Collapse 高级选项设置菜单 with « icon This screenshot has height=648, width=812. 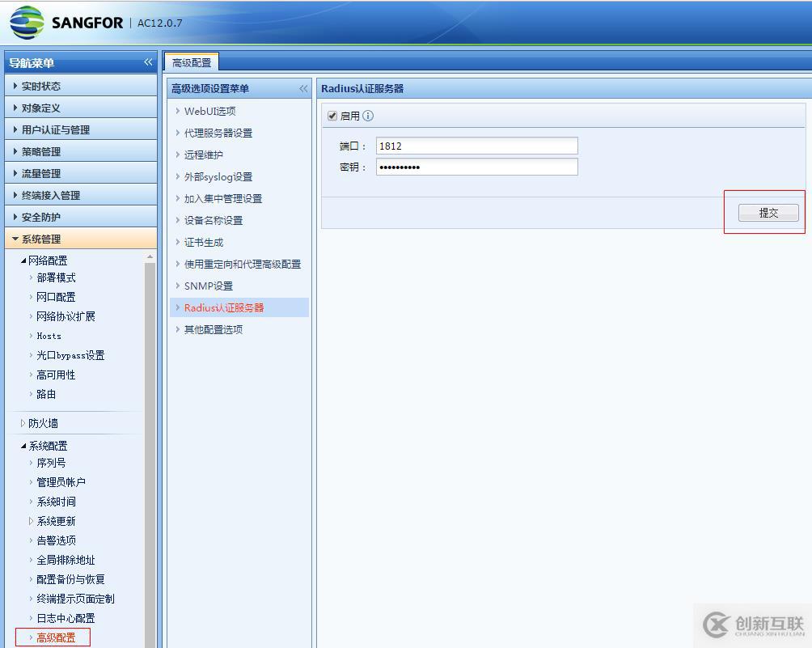[303, 89]
